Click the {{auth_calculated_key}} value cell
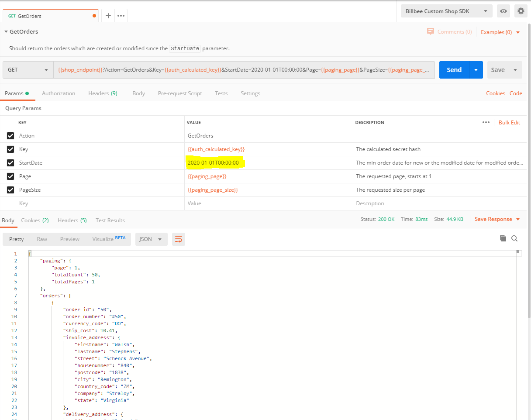This screenshot has height=420, width=531. [269, 149]
